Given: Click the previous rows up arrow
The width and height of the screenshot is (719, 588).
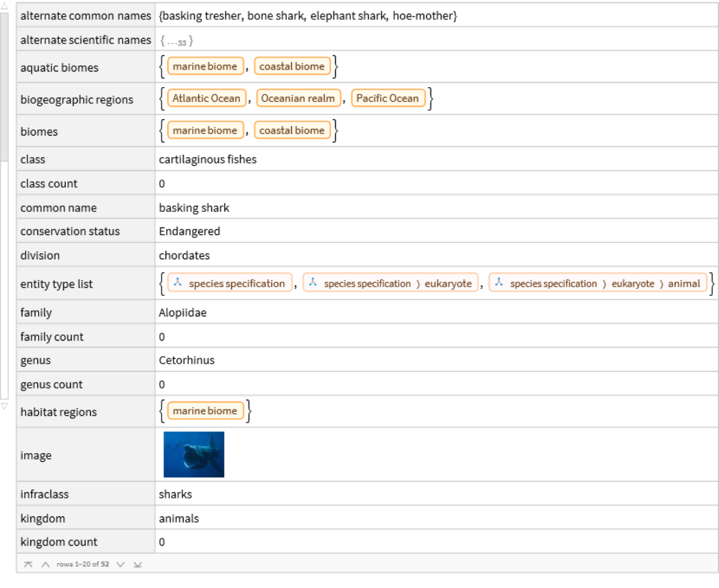Looking at the screenshot, I should pyautogui.click(x=45, y=564).
